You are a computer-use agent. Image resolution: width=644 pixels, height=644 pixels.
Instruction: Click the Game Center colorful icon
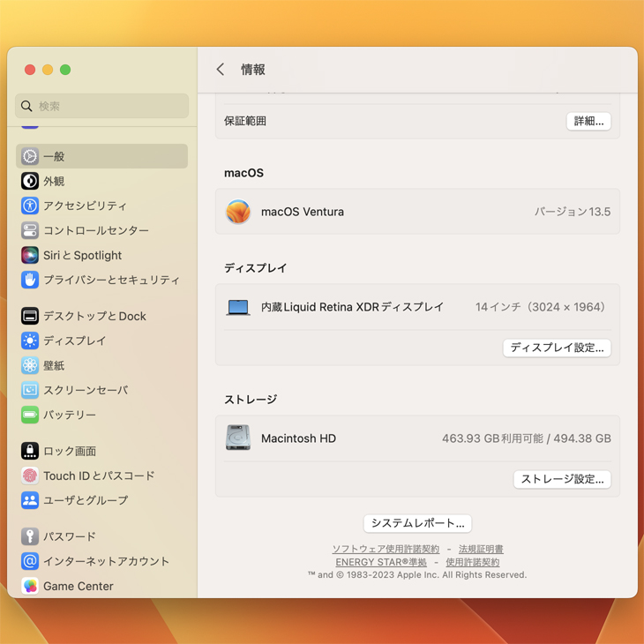point(30,586)
